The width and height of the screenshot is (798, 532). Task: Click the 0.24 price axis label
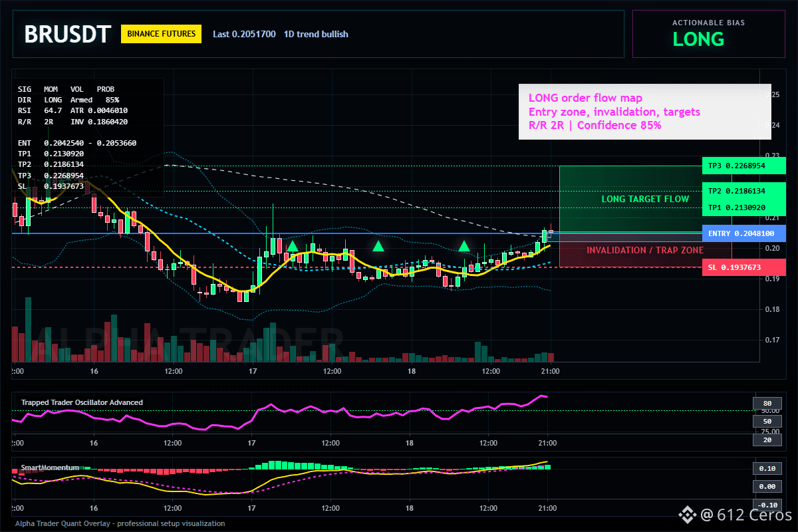[773, 126]
